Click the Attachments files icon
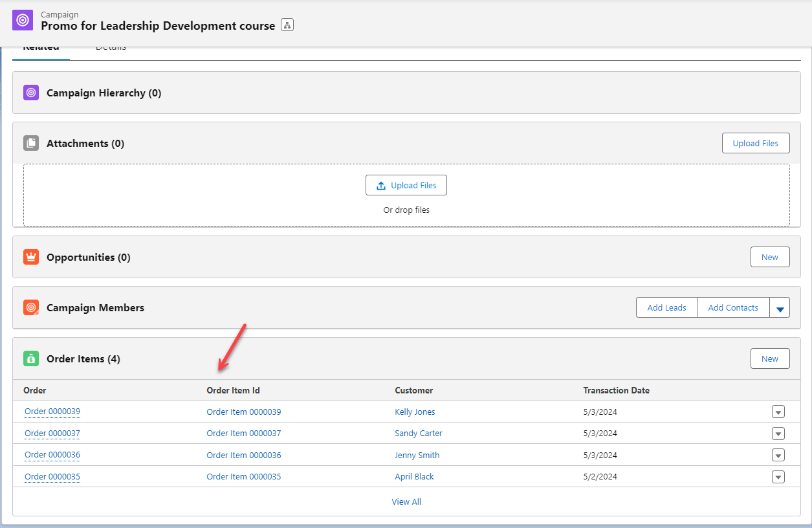Viewport: 812px width, 528px height. (x=31, y=143)
